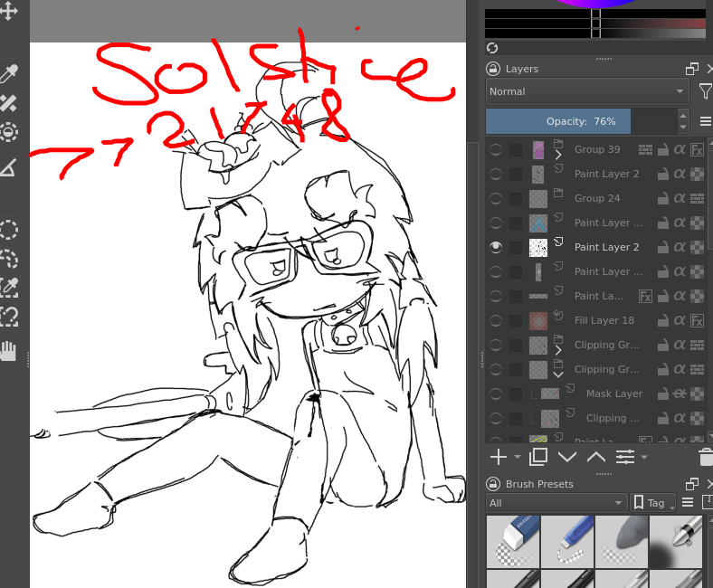
Task: Move layer down with down-arrow icon
Action: coord(567,457)
